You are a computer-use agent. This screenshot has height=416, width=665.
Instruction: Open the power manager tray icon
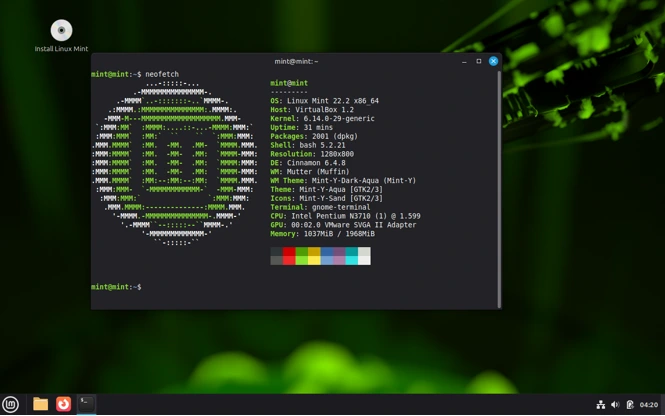pos(630,405)
